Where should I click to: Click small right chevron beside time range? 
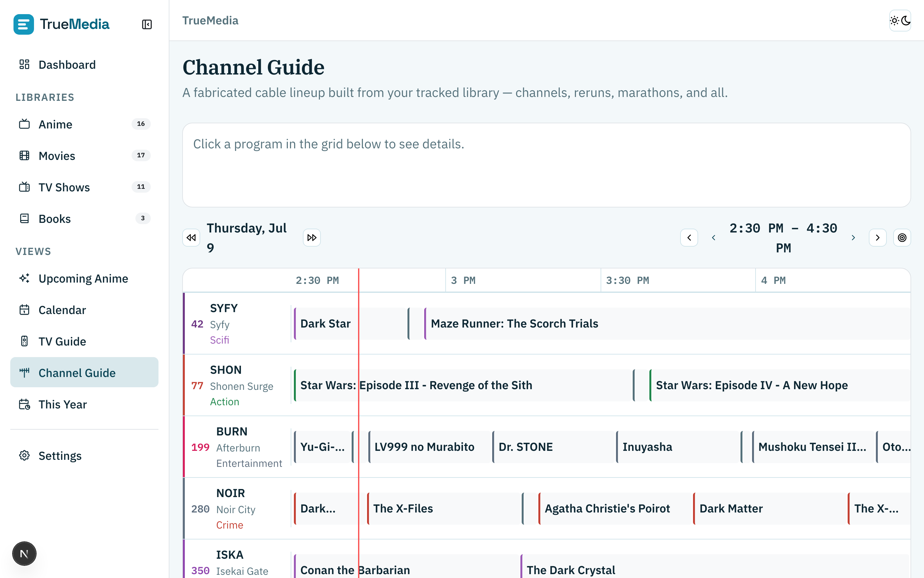(x=853, y=238)
